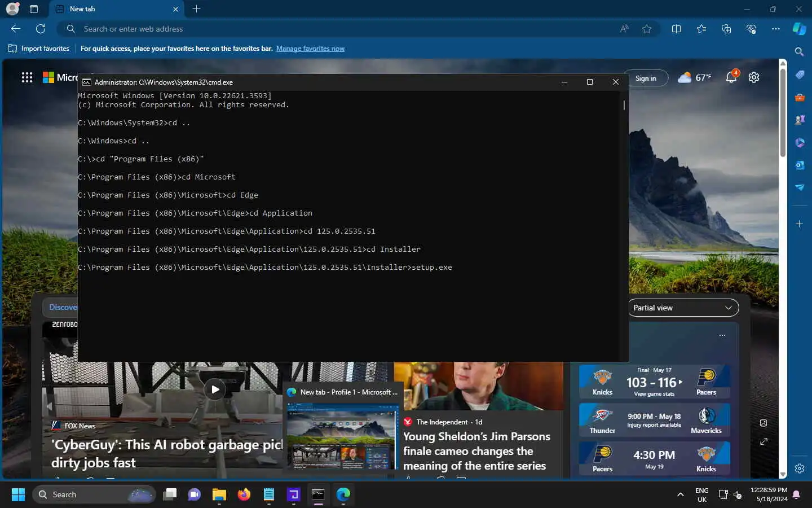Reload the page with the refresh icon
The width and height of the screenshot is (812, 508).
41,29
